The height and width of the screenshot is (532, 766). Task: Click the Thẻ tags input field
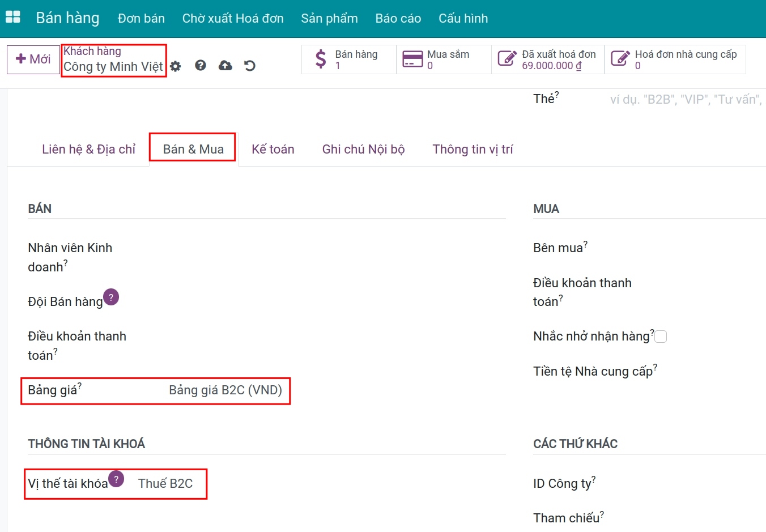tap(687, 100)
